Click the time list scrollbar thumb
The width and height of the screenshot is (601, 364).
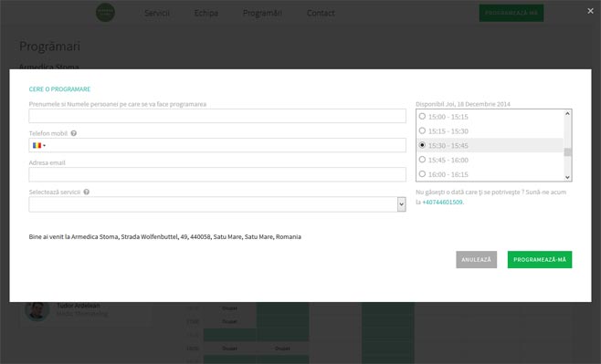[x=567, y=152]
